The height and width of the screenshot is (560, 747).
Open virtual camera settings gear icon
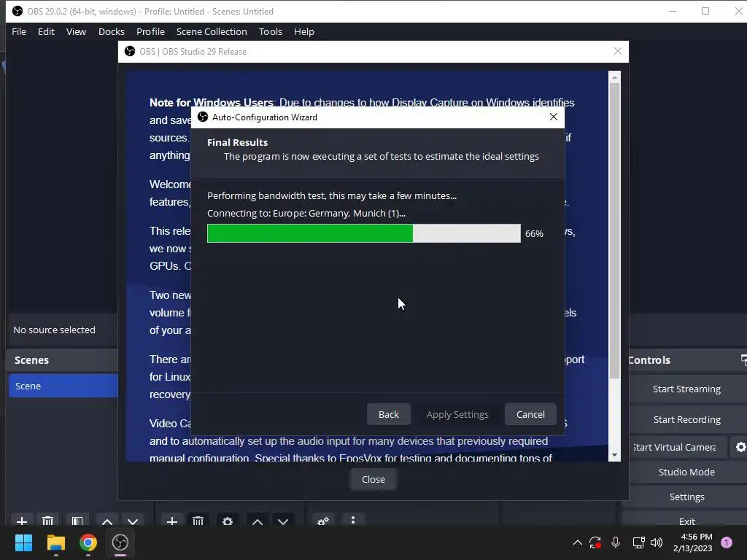pos(740,447)
